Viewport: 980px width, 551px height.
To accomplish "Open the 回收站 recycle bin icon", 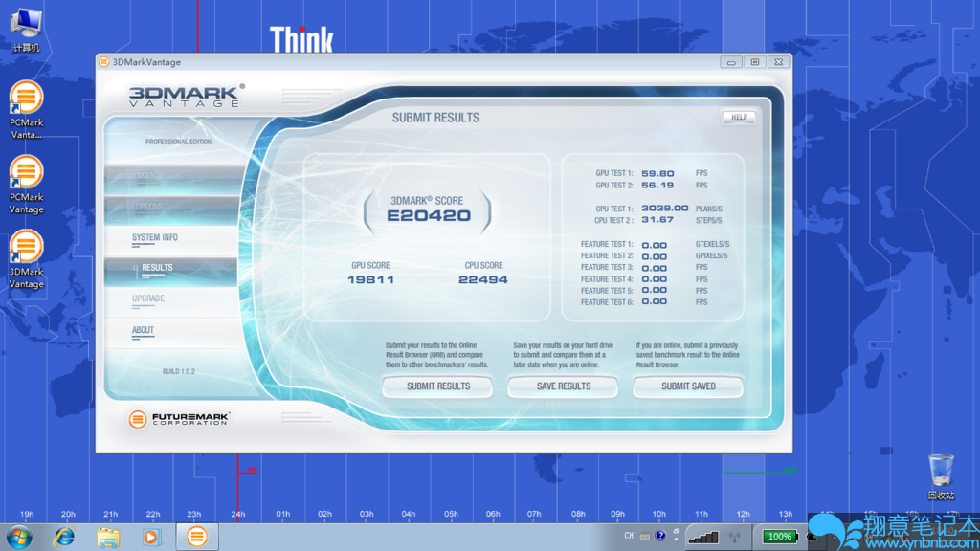I will [941, 477].
